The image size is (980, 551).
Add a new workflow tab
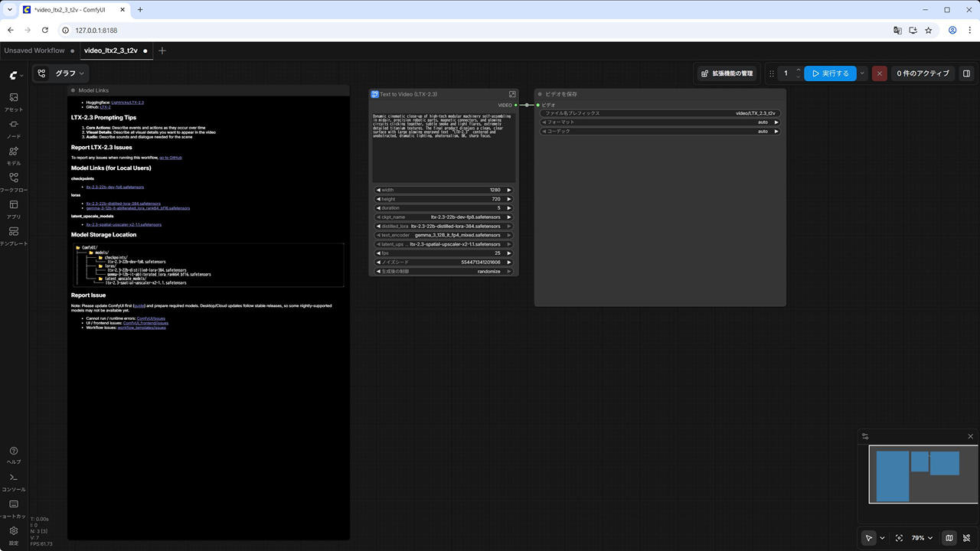coord(162,51)
